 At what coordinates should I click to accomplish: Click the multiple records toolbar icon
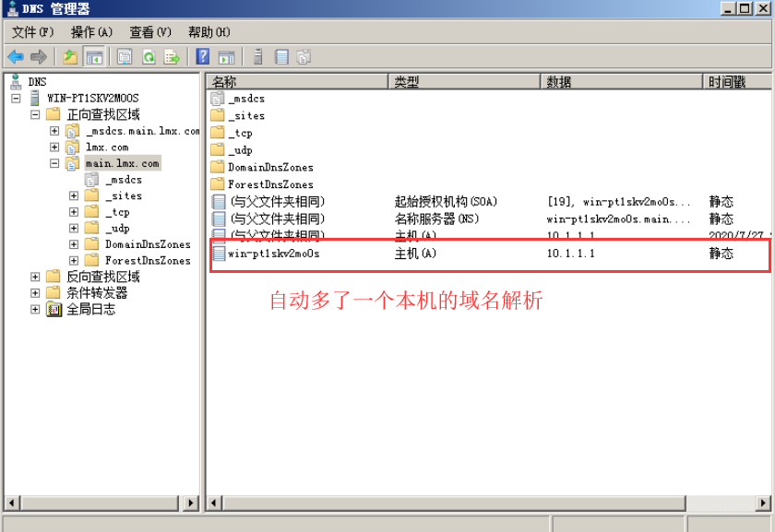tap(304, 57)
